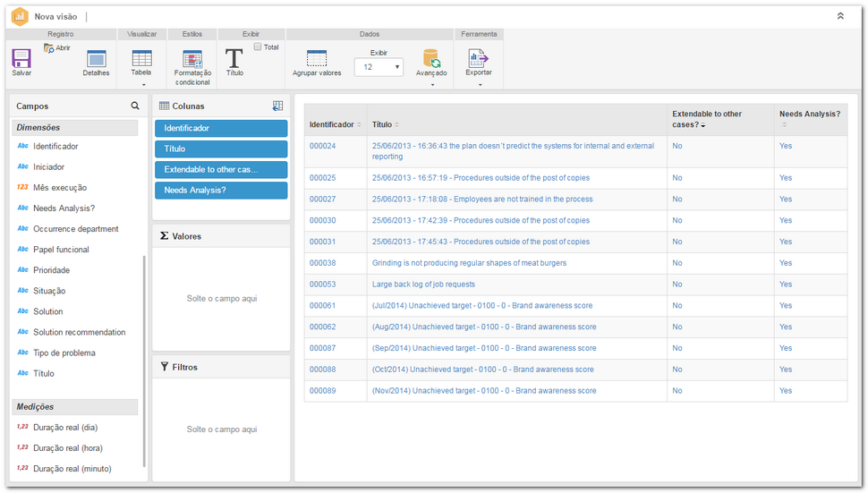
Task: Select the Tabela visualization icon
Action: [141, 58]
